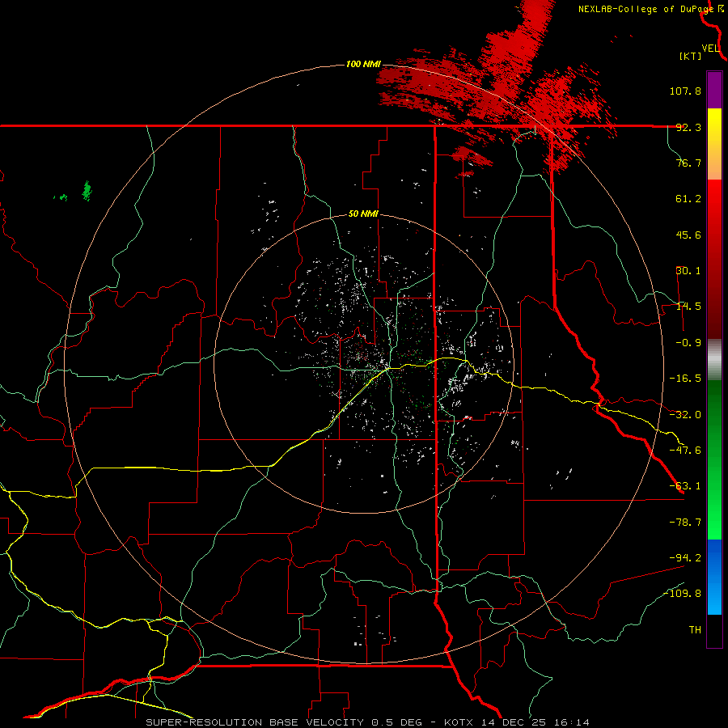
Task: Click the 100 NMI range ring label
Action: (363, 64)
